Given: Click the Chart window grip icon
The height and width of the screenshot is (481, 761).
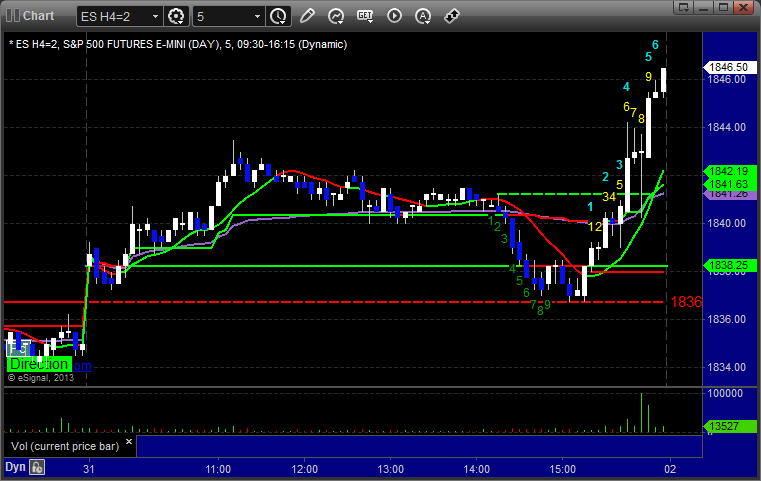Looking at the screenshot, I should [x=13, y=16].
